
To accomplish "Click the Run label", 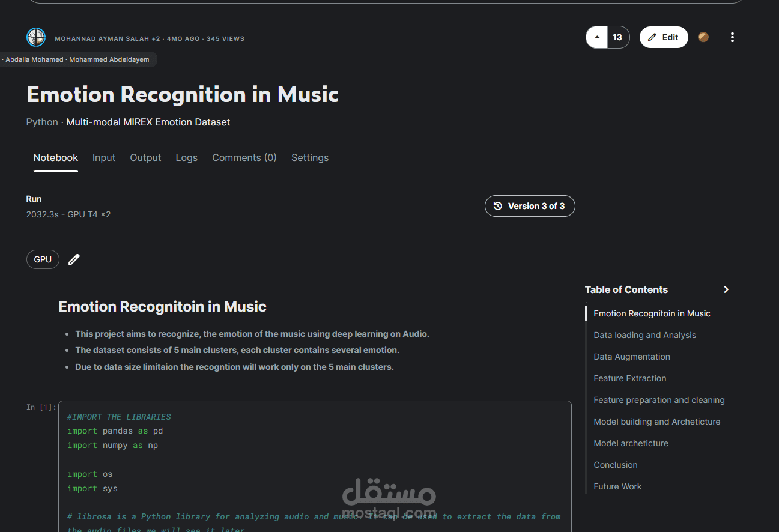I will click(x=34, y=199).
